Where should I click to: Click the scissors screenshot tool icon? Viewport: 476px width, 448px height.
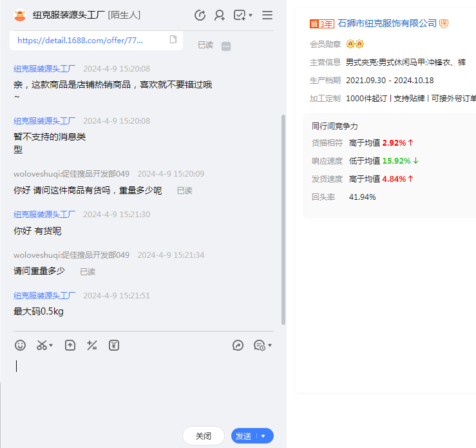point(42,346)
